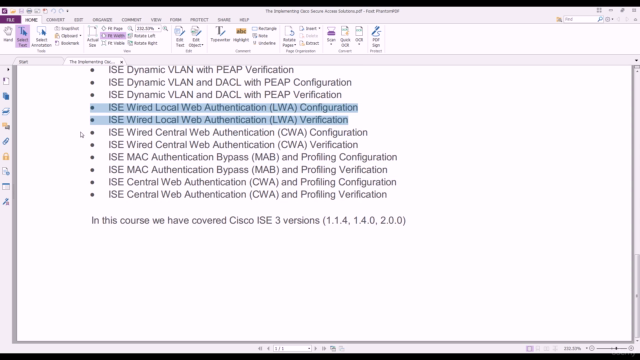Screen dimensions: 640x360
Task: Switch to the COMMENT ribbon tab
Action: click(x=131, y=20)
